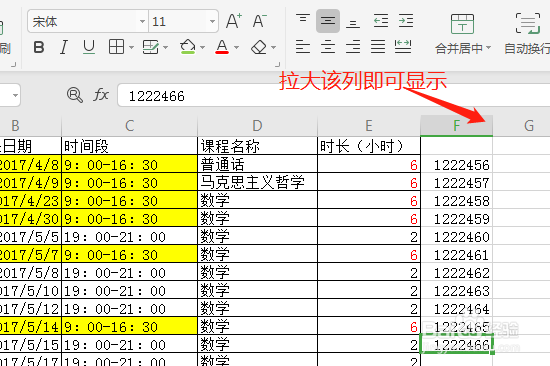
Task: Select cell with 时间段 header
Action: [129, 146]
